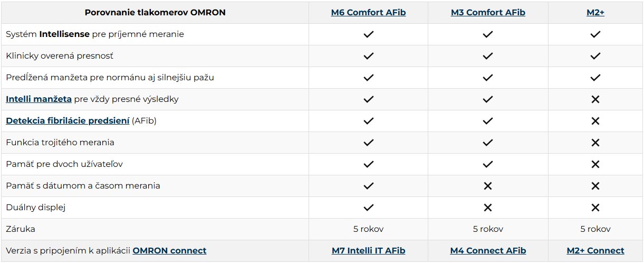This screenshot has width=644, height=263.
Task: Click M6 checkmark for Systém Intellisense row
Action: (x=368, y=34)
